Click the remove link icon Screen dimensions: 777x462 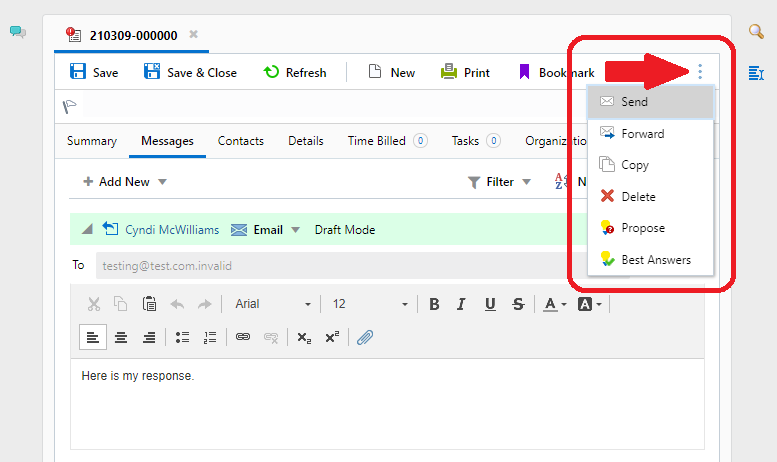[271, 338]
